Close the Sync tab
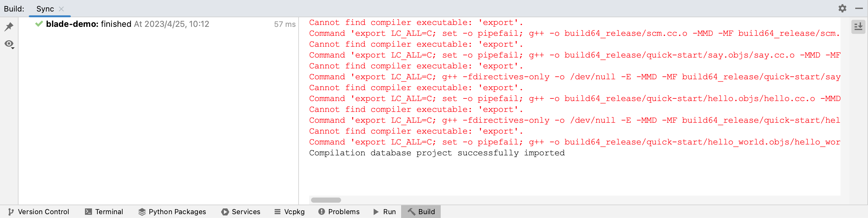The width and height of the screenshot is (868, 218). point(61,9)
